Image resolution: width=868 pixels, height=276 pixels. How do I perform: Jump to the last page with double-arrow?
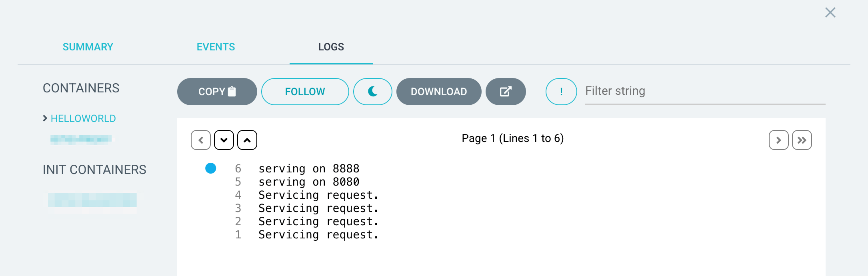click(x=802, y=140)
